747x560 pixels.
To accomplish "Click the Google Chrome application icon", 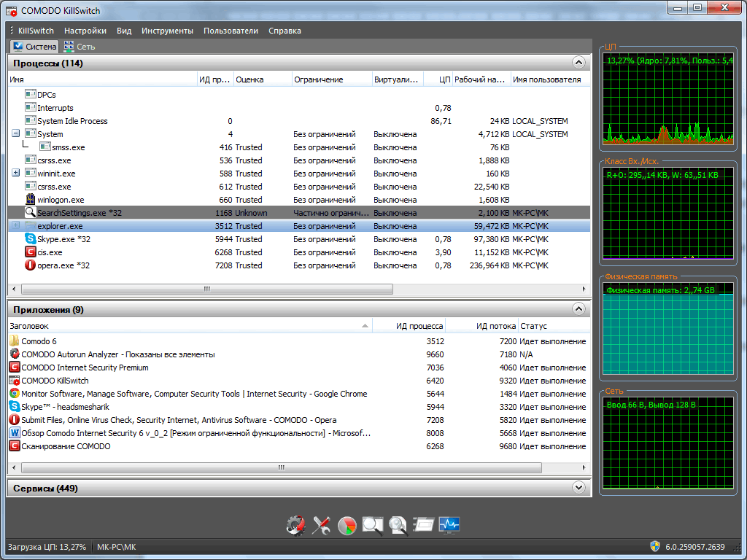I will [x=15, y=393].
